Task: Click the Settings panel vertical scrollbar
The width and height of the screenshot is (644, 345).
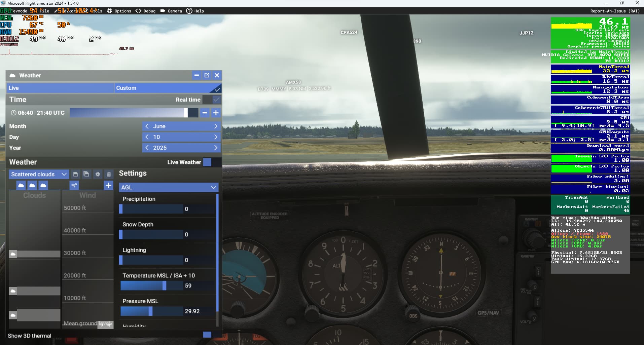Action: pyautogui.click(x=217, y=252)
